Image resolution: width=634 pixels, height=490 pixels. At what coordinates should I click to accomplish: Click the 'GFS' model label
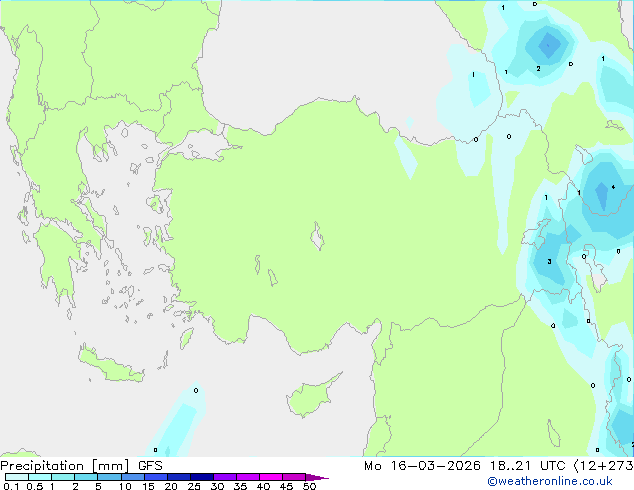(150, 465)
